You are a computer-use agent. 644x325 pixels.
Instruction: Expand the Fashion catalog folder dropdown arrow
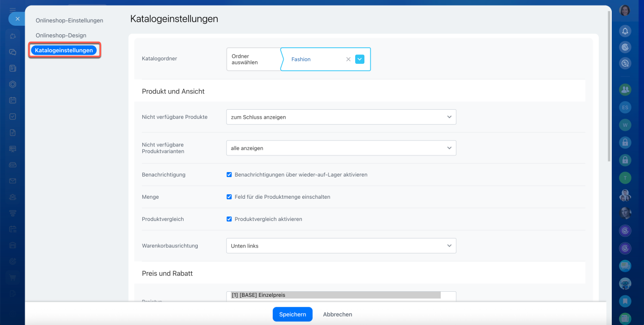tap(360, 59)
